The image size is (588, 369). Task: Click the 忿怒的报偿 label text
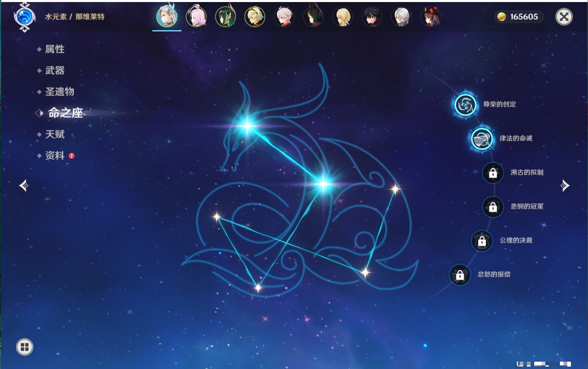[x=494, y=274]
